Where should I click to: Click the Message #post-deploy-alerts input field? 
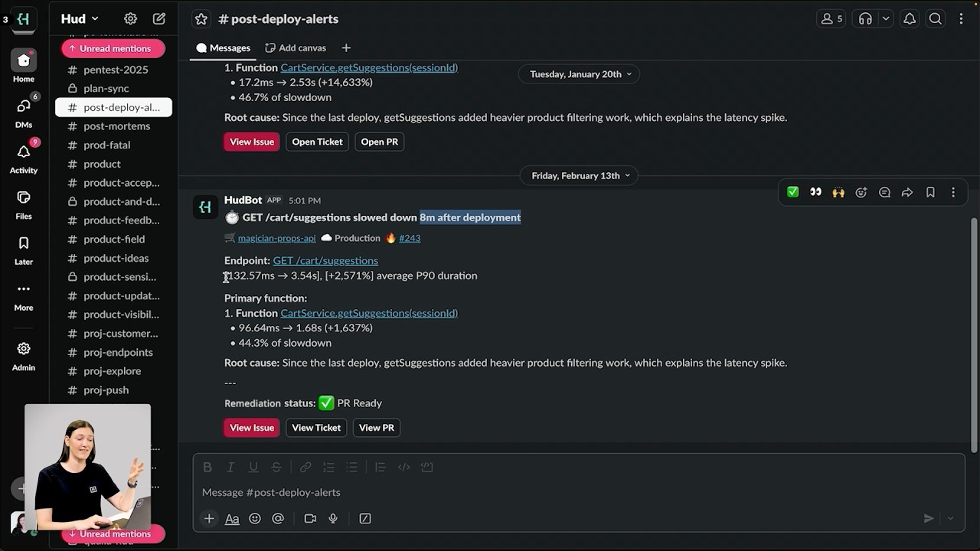click(x=567, y=492)
